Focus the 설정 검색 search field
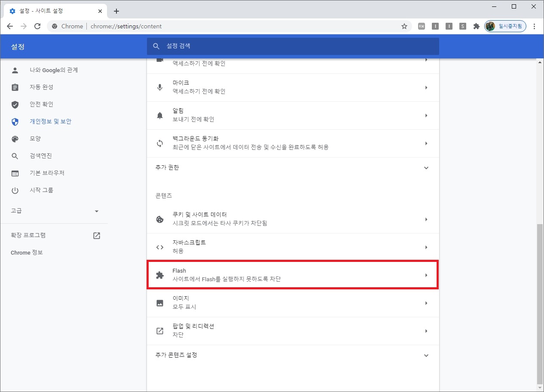 pos(293,46)
